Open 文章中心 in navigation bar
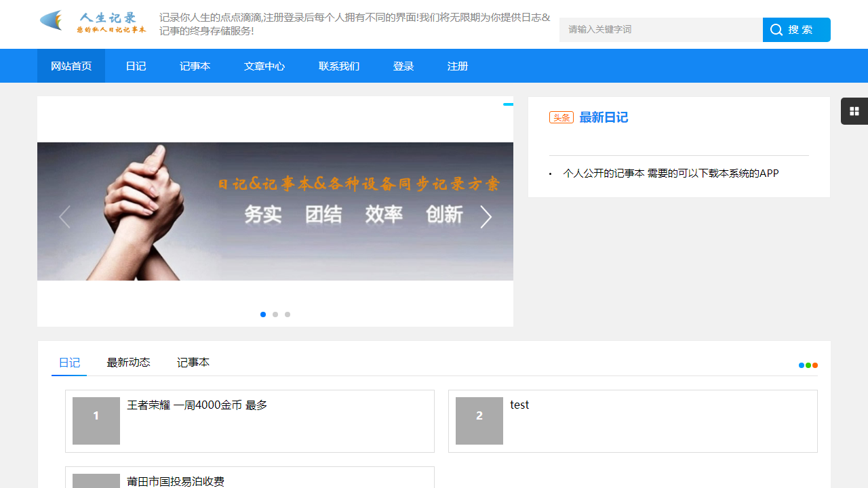The image size is (868, 488). 264,66
